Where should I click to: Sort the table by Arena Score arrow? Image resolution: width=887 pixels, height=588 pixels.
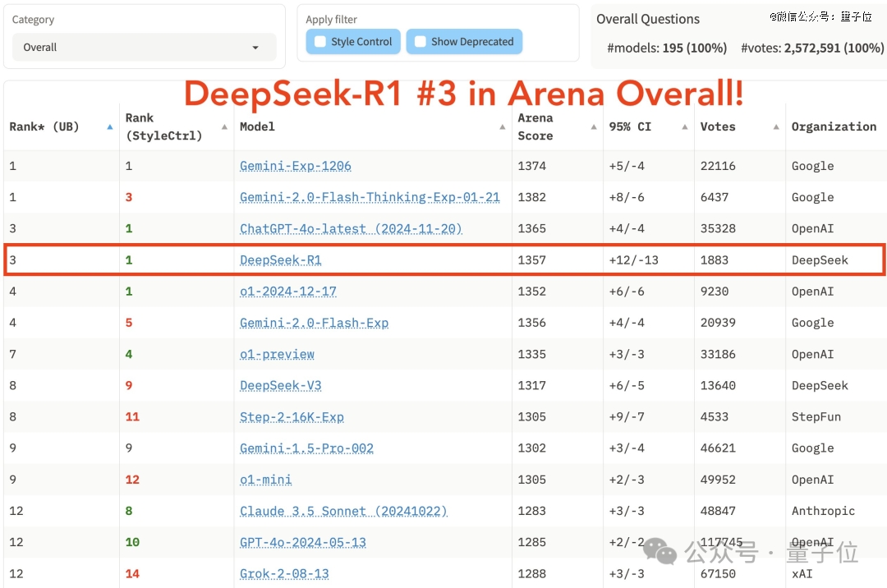pos(594,126)
